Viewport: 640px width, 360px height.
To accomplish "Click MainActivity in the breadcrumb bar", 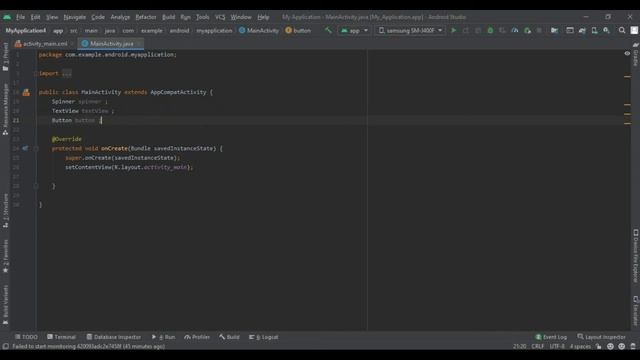I will (259, 31).
